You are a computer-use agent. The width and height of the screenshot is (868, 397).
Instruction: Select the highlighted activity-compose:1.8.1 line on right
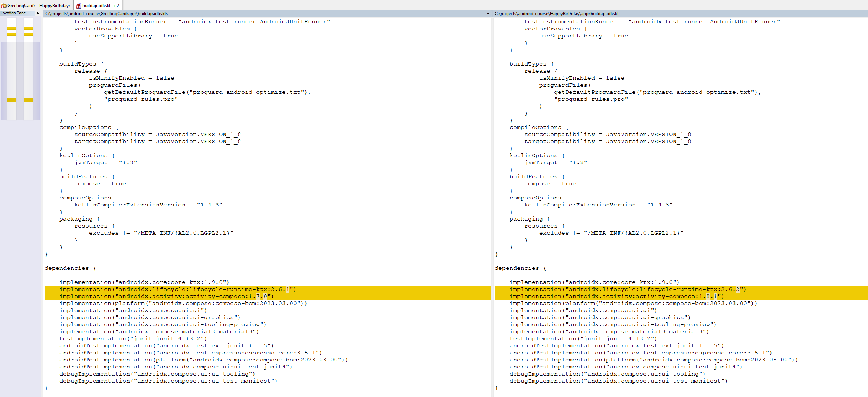pyautogui.click(x=616, y=296)
